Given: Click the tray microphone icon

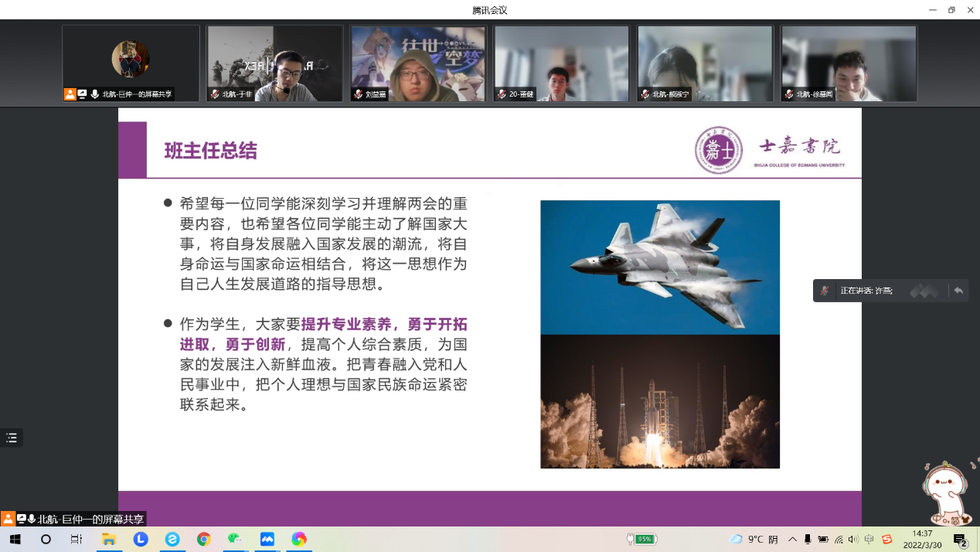Looking at the screenshot, I should coord(808,540).
